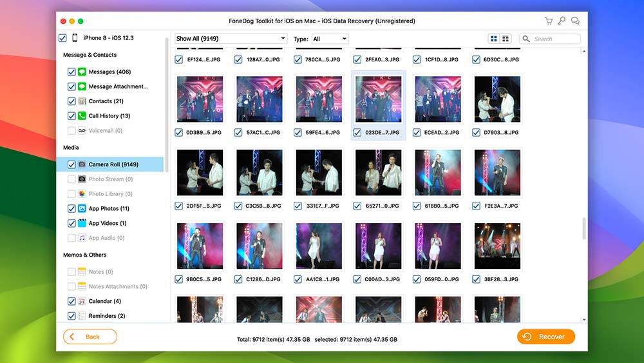Click the photo grid vertical scrollbar thumb
Screen dimensions: 644x363
coord(583,228)
